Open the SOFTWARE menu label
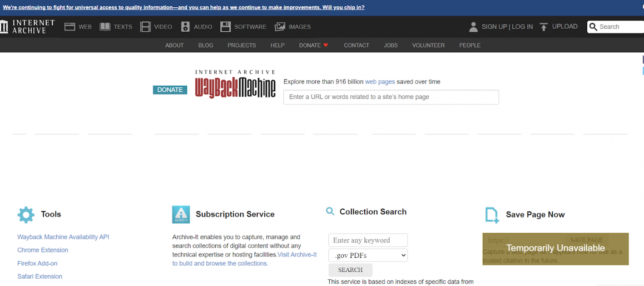 [x=250, y=27]
